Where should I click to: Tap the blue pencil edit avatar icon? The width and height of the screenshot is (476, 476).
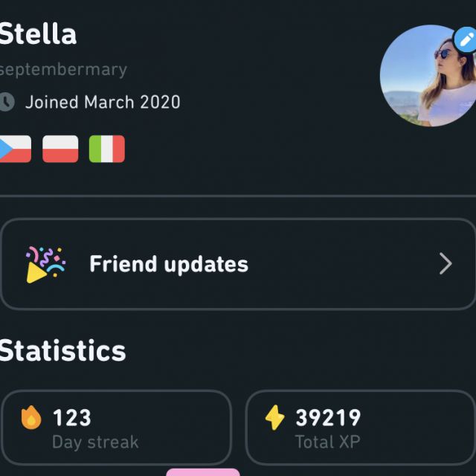pos(466,39)
